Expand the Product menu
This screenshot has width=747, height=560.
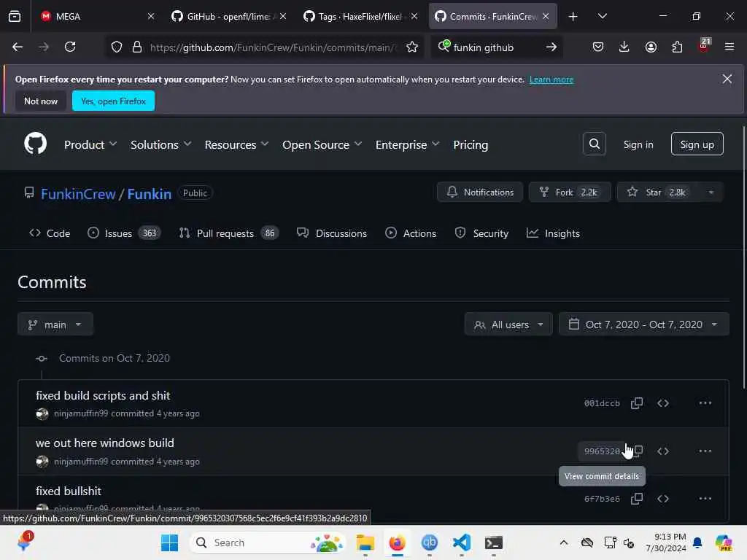(x=90, y=144)
